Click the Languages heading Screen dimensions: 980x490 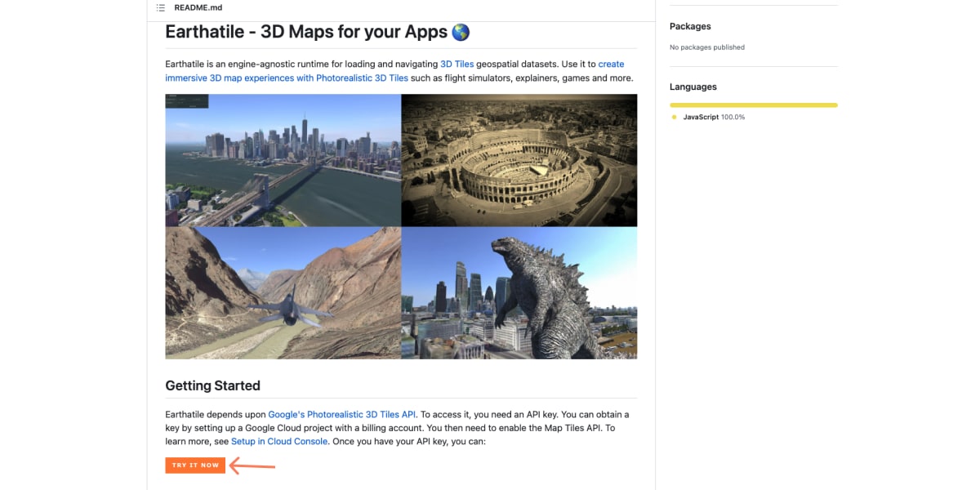693,87
